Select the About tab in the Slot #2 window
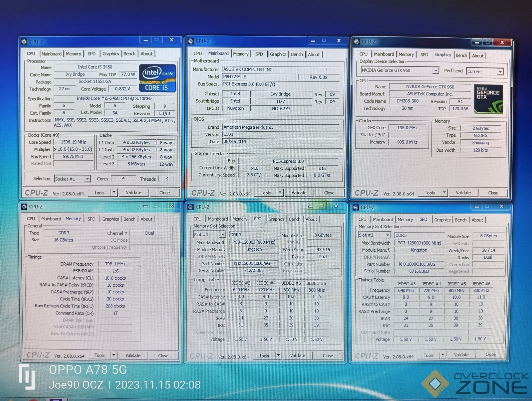Screen dimensions: 532x401 (x=477, y=220)
